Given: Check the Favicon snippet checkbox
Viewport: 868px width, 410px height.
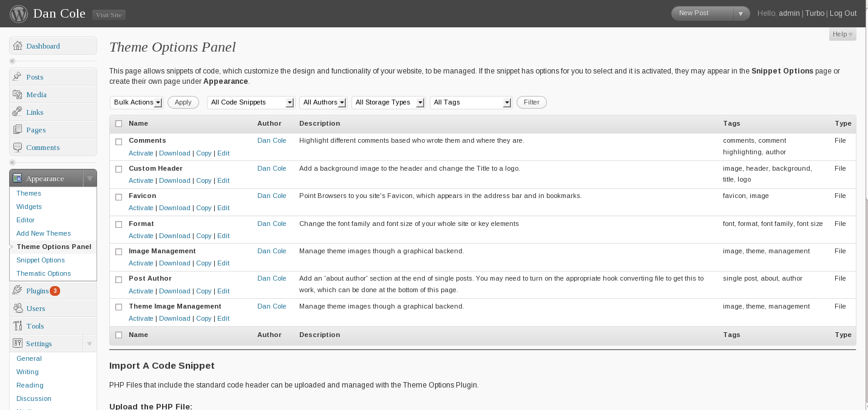Looking at the screenshot, I should click(x=119, y=197).
